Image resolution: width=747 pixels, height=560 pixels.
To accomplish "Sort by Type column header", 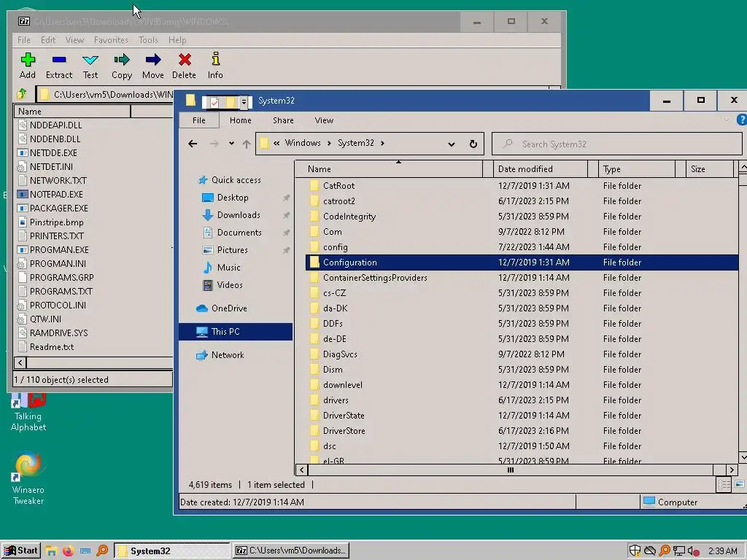I will 636,169.
